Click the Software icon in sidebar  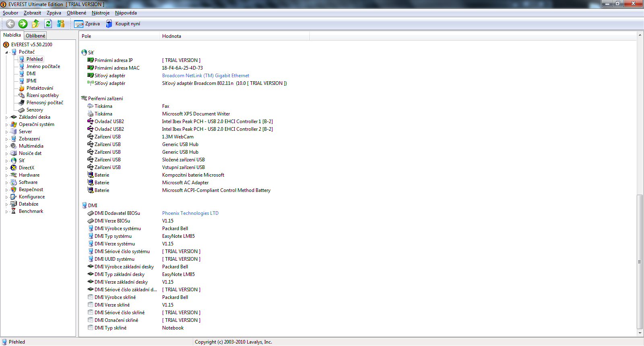[x=14, y=182]
